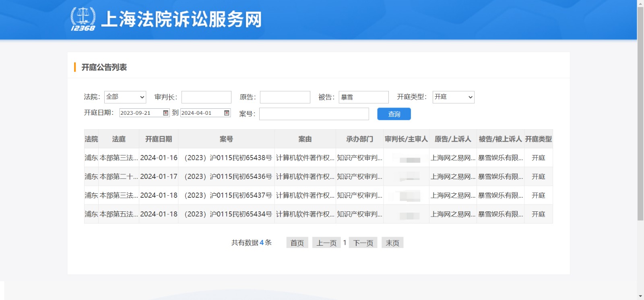Screen dimensions: 644x300
Task: Click the 12368 court logo icon
Action: (x=83, y=19)
